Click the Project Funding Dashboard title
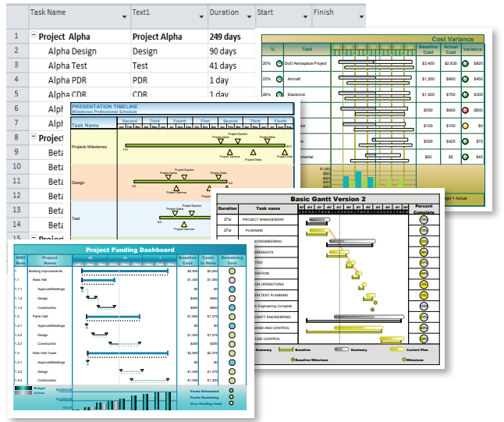The height and width of the screenshot is (422, 504). (x=124, y=250)
